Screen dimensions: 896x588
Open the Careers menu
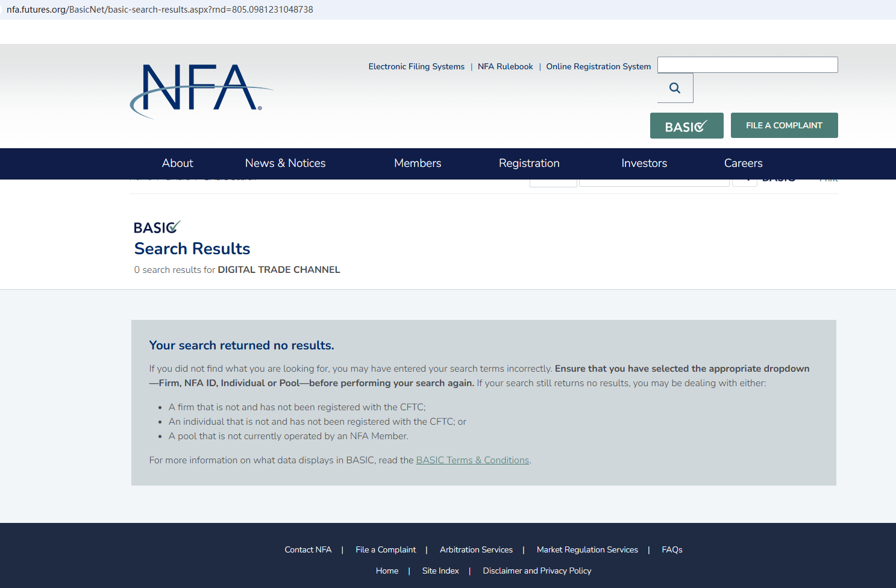pos(743,163)
